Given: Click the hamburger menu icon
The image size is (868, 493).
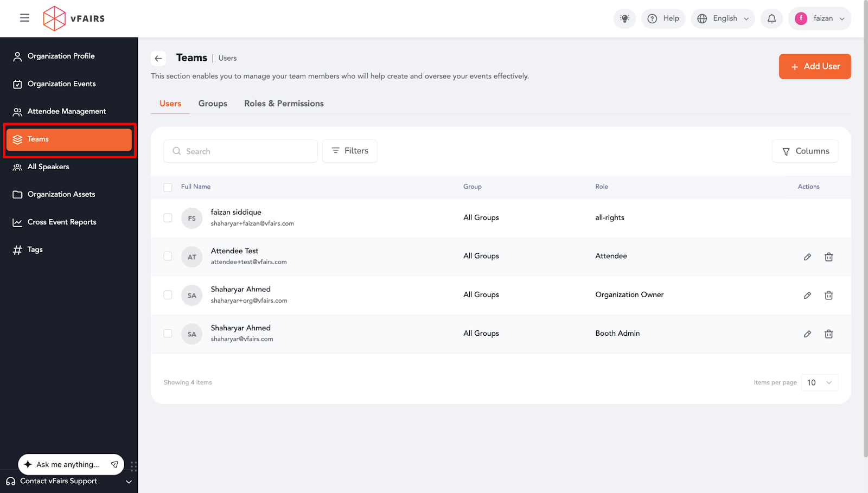Looking at the screenshot, I should [x=24, y=18].
